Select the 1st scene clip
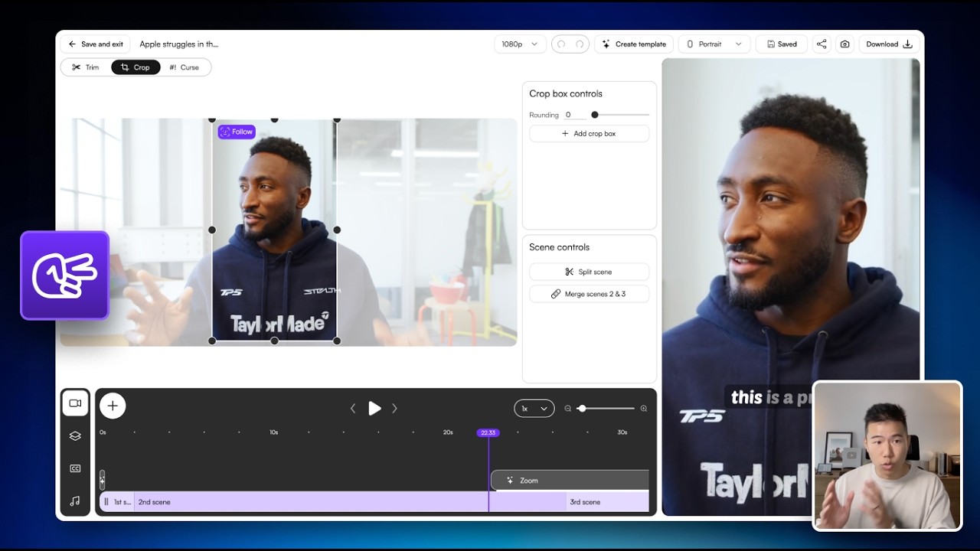Image resolution: width=980 pixels, height=551 pixels. [x=117, y=502]
